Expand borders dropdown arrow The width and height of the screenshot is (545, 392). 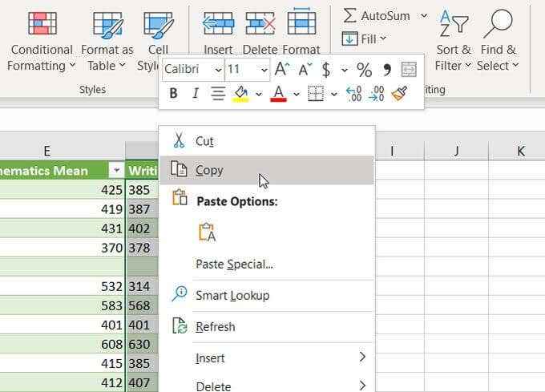click(333, 94)
